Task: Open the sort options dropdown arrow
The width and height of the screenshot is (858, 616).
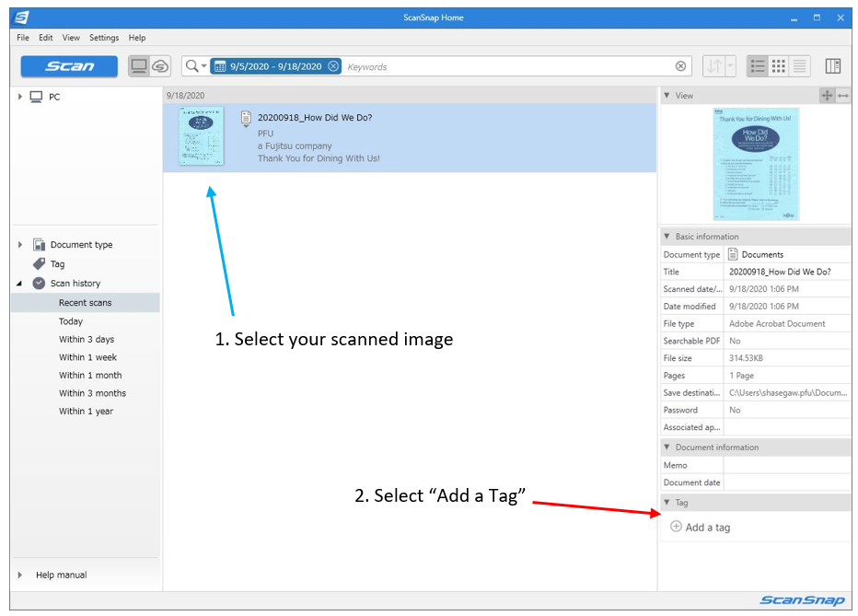Action: tap(729, 66)
